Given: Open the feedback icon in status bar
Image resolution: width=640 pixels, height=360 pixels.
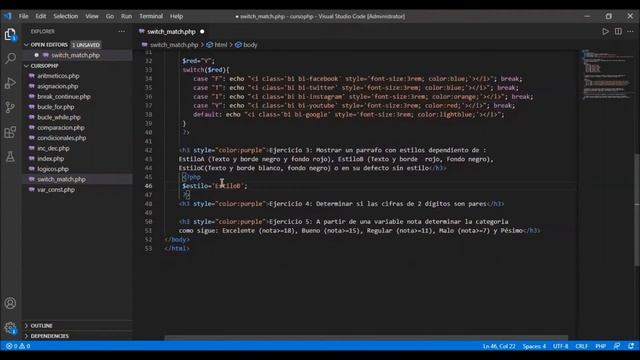Looking at the screenshot, I should tap(617, 346).
